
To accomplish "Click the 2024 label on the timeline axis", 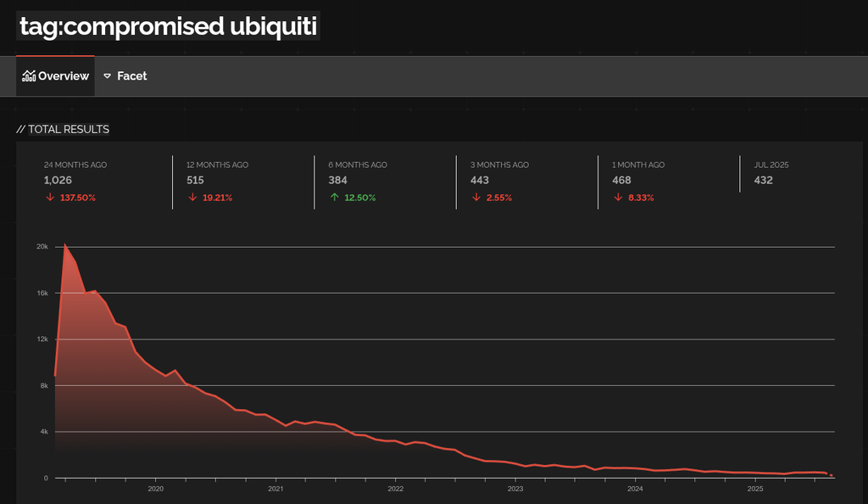I will pyautogui.click(x=635, y=489).
